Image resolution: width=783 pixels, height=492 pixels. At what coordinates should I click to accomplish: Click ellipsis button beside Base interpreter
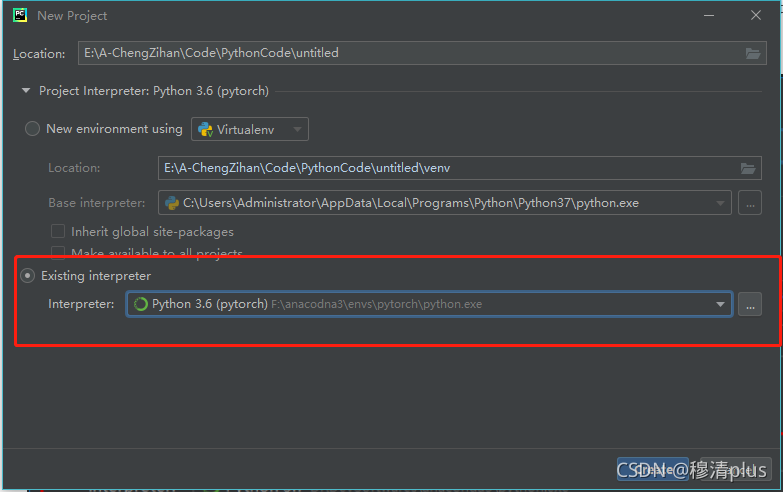[750, 203]
